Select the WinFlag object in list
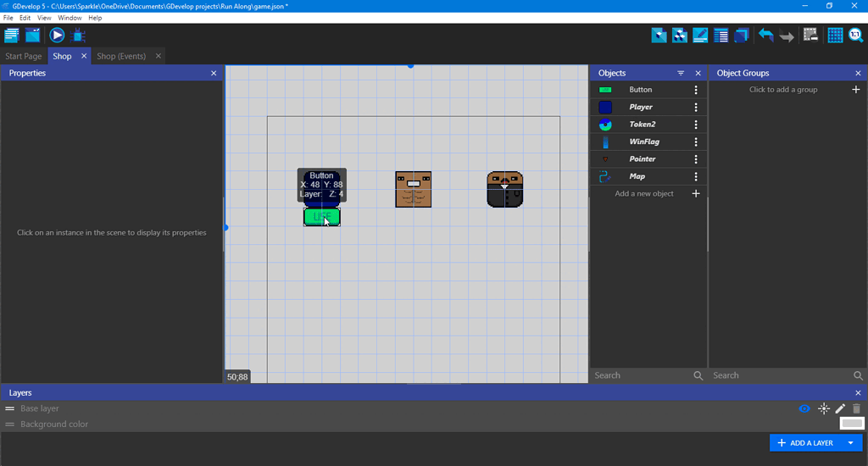Image resolution: width=868 pixels, height=466 pixels. coord(644,141)
